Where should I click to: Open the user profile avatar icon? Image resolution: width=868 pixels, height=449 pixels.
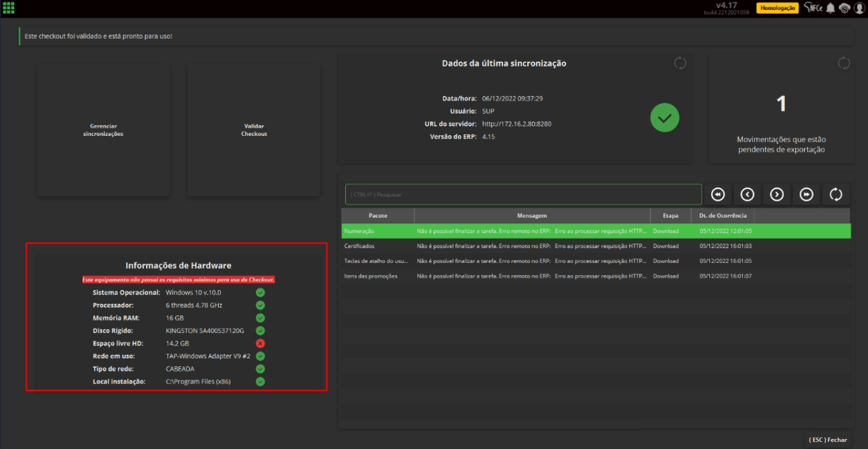pos(859,8)
